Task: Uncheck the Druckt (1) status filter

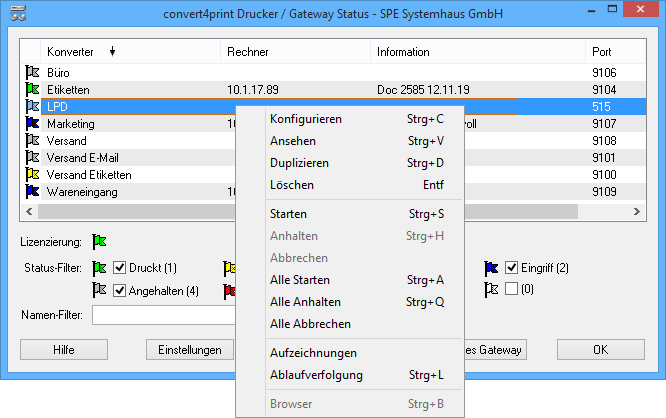Action: (x=120, y=268)
